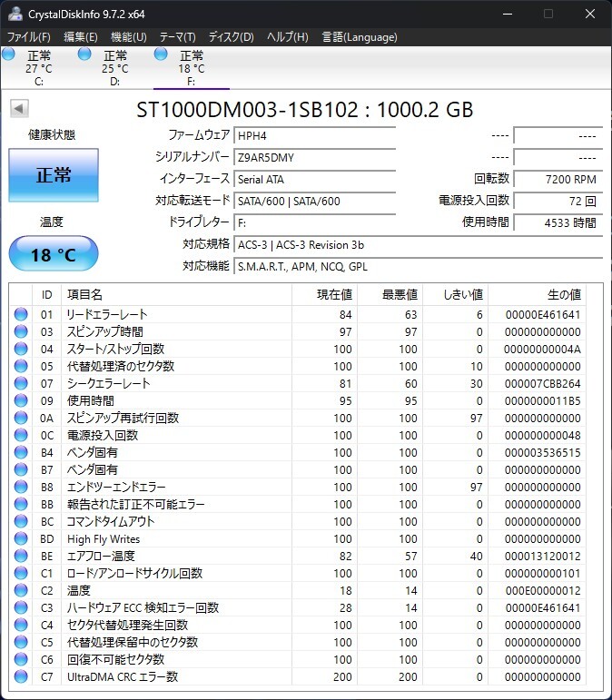Click the status orb for 報告された訂正不可能エラー row
This screenshot has height=700, width=612.
pyautogui.click(x=21, y=504)
